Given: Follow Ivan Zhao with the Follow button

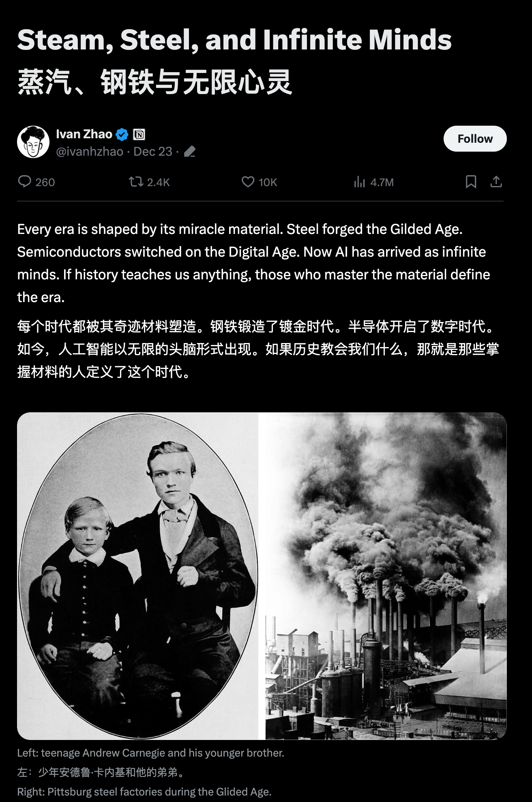Looking at the screenshot, I should coord(475,139).
